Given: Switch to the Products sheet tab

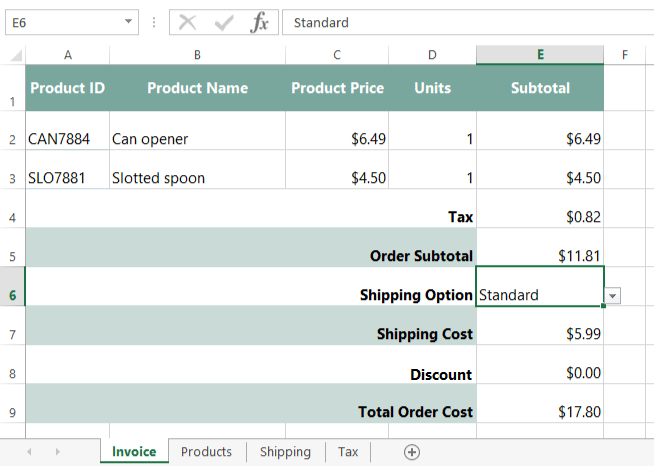Looking at the screenshot, I should 206,452.
